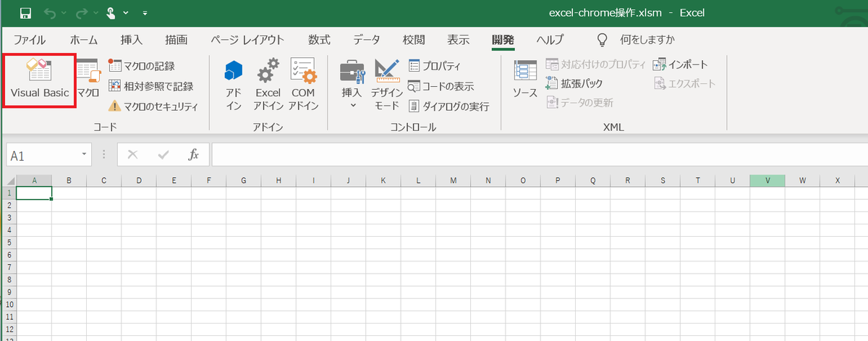Click the Name Box showing A1
The width and height of the screenshot is (868, 341).
[43, 155]
